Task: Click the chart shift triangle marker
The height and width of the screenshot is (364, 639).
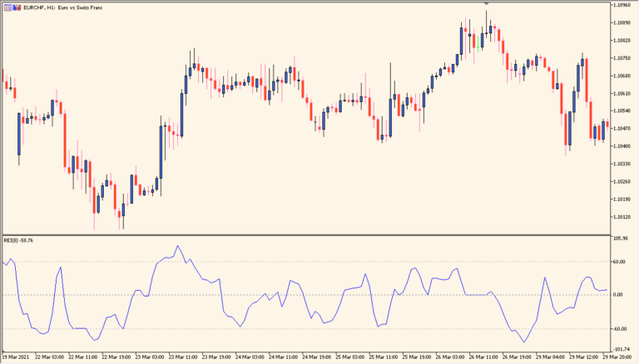Action: tap(487, 3)
